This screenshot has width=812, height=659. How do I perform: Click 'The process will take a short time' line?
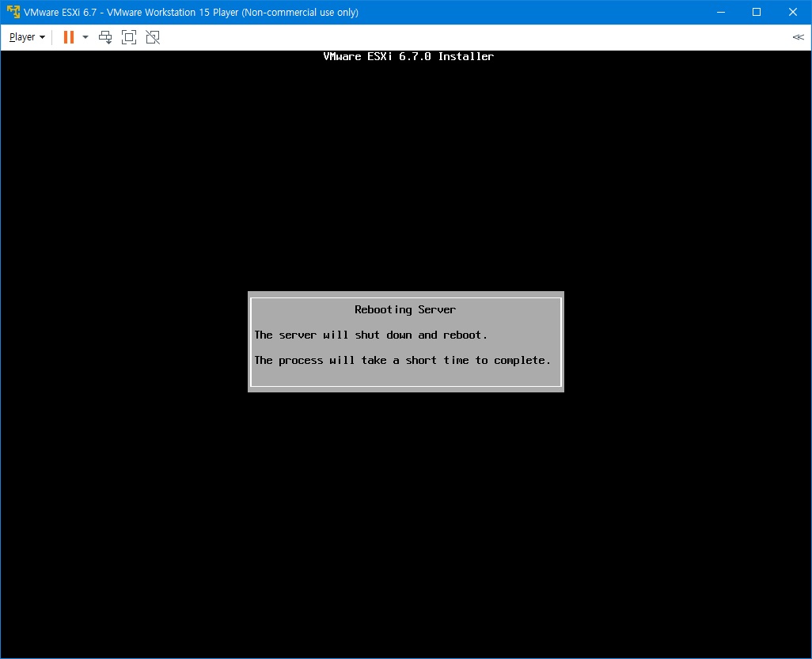point(402,360)
